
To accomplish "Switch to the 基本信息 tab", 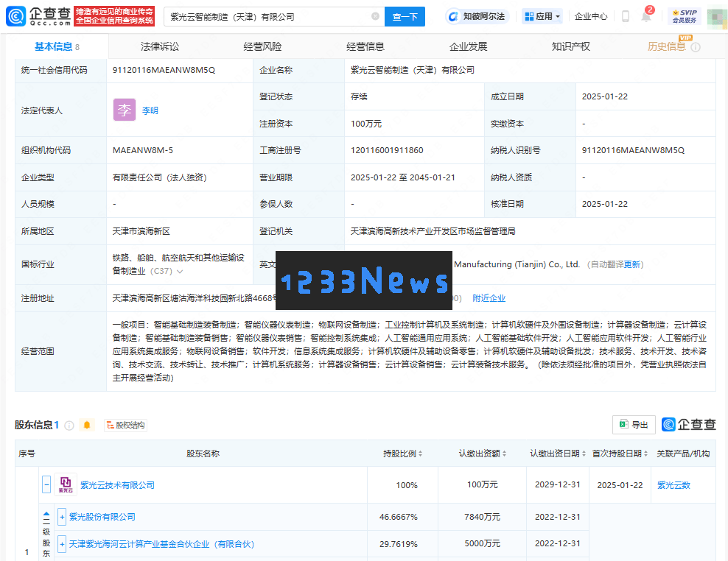I will tap(57, 46).
